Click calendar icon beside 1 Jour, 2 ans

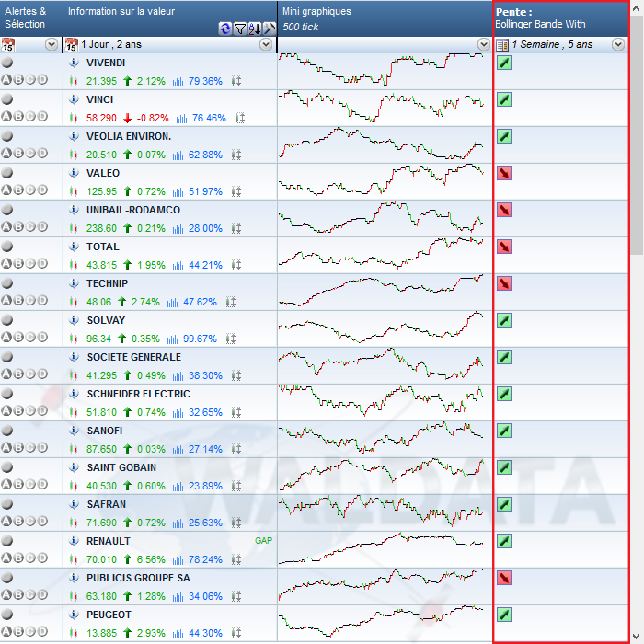72,44
